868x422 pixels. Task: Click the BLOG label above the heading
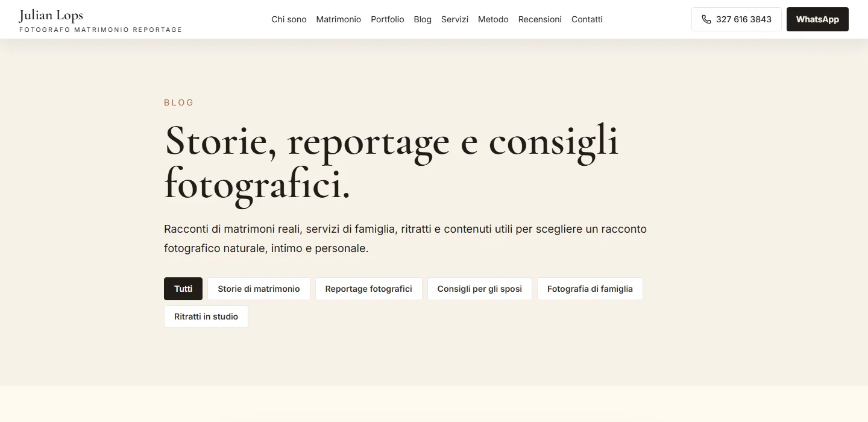tap(179, 102)
